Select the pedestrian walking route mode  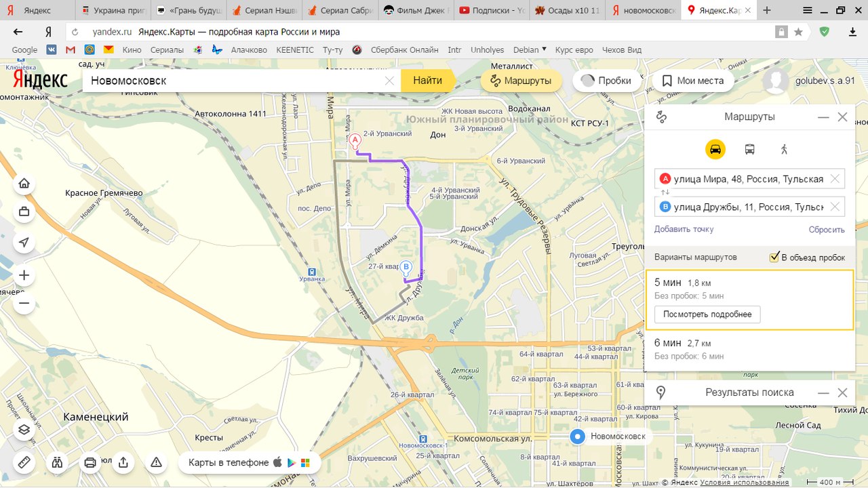pos(784,149)
